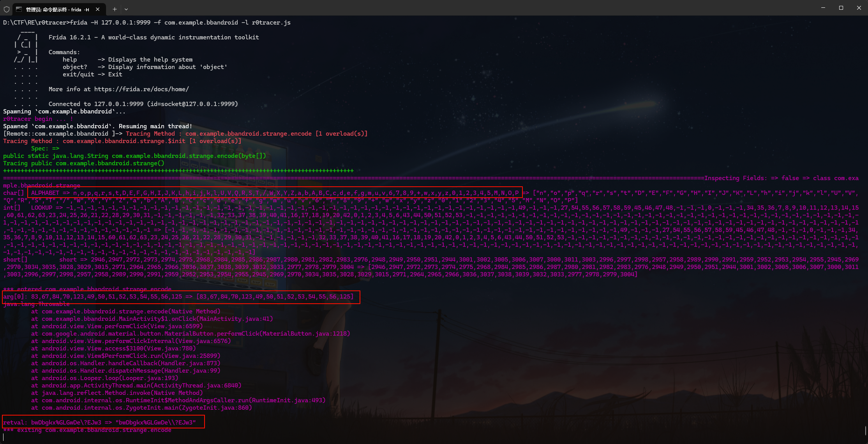Click the blinking cursor at prompt bottom
The height and width of the screenshot is (444, 868).
4,437
